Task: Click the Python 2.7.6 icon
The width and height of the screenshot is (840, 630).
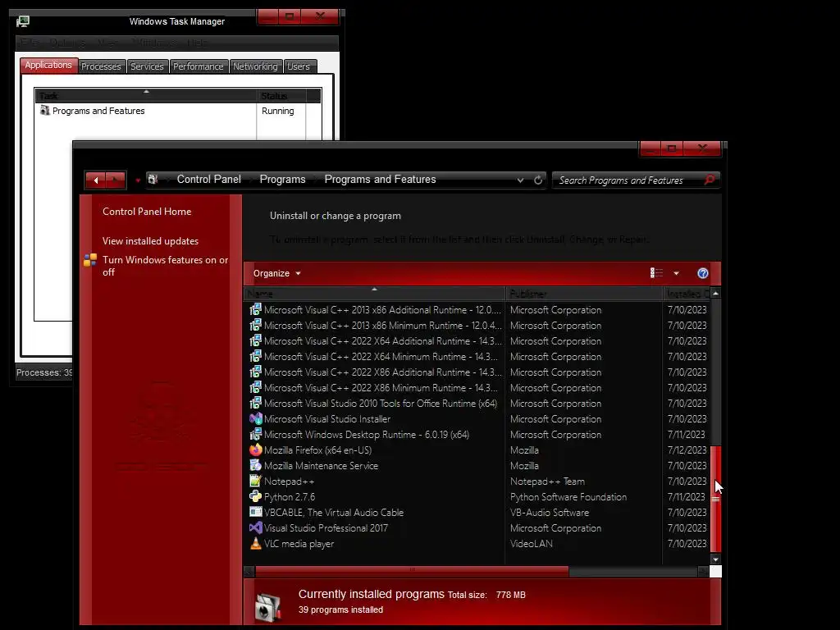Action: tap(256, 496)
